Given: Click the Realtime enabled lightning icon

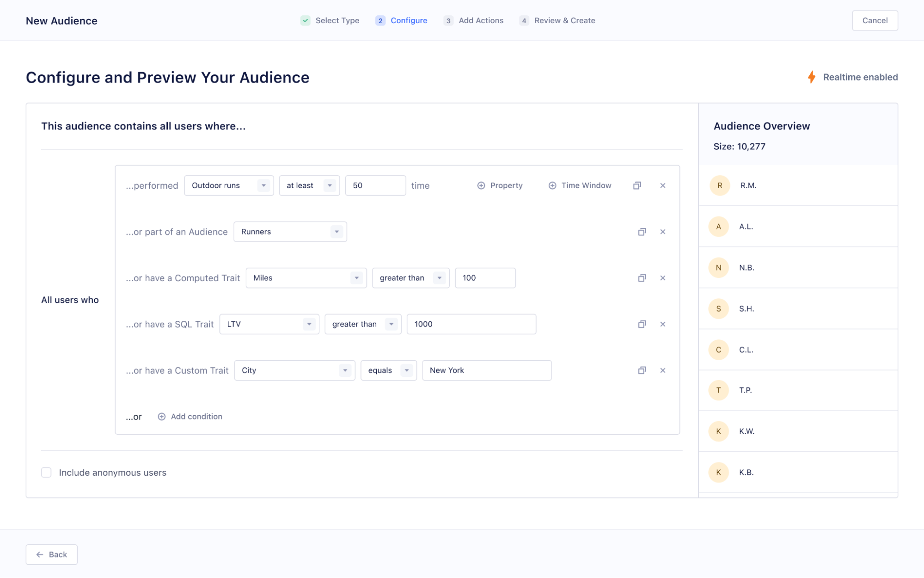Looking at the screenshot, I should click(x=812, y=77).
